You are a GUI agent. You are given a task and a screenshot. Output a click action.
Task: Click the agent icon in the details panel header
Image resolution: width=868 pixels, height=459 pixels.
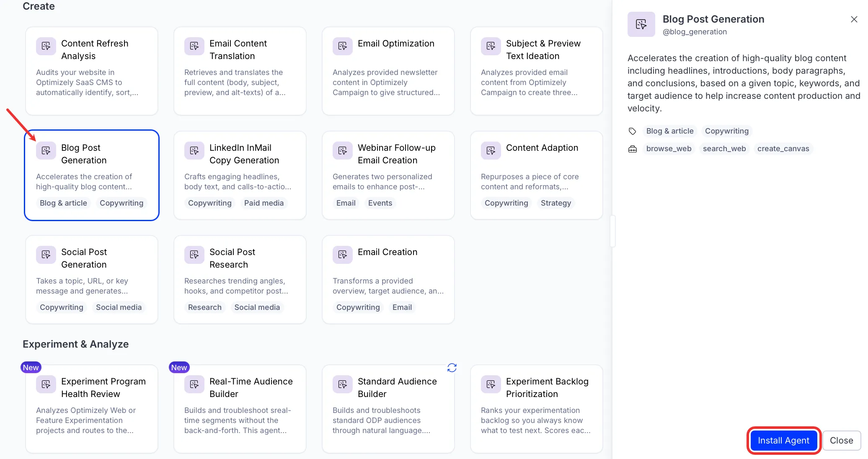click(x=641, y=24)
